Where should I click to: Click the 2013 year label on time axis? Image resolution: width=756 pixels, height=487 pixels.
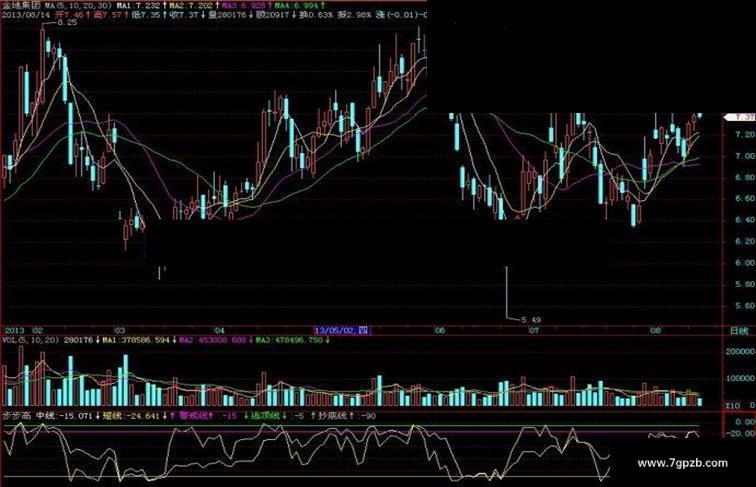[14, 330]
